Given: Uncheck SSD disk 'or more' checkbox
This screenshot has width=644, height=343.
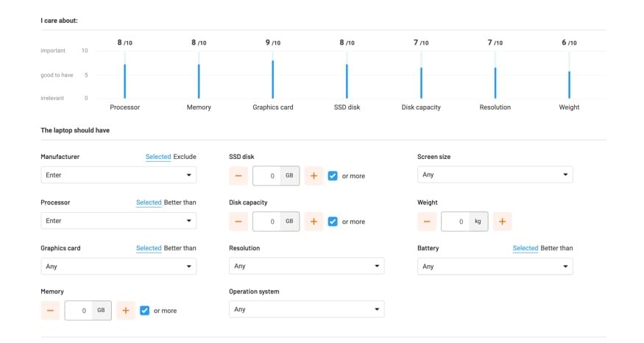Looking at the screenshot, I should pyautogui.click(x=333, y=176).
